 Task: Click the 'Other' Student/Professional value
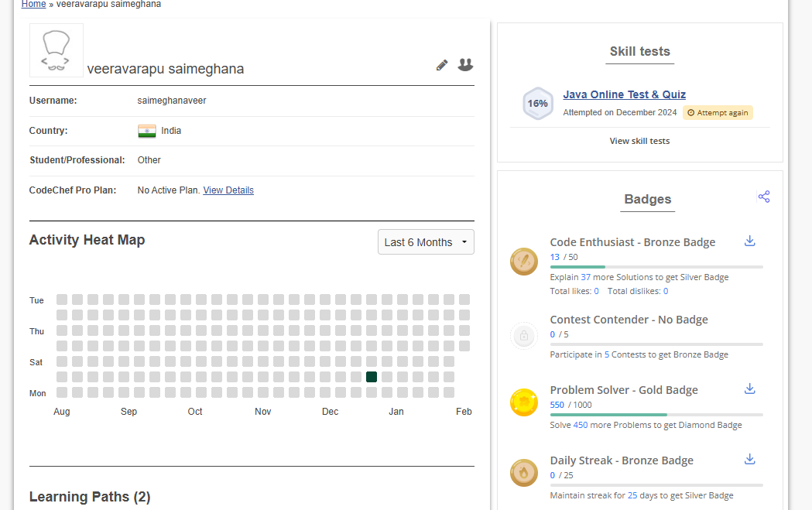[x=149, y=160]
